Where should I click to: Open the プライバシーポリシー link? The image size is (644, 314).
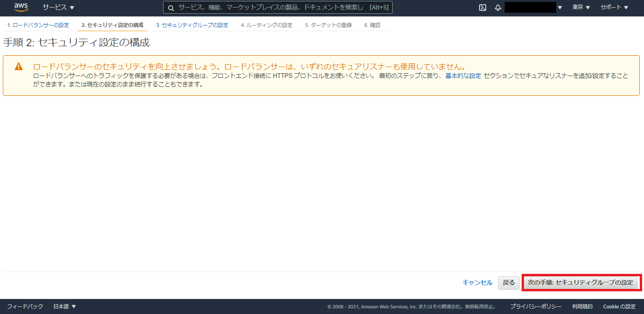(x=536, y=306)
